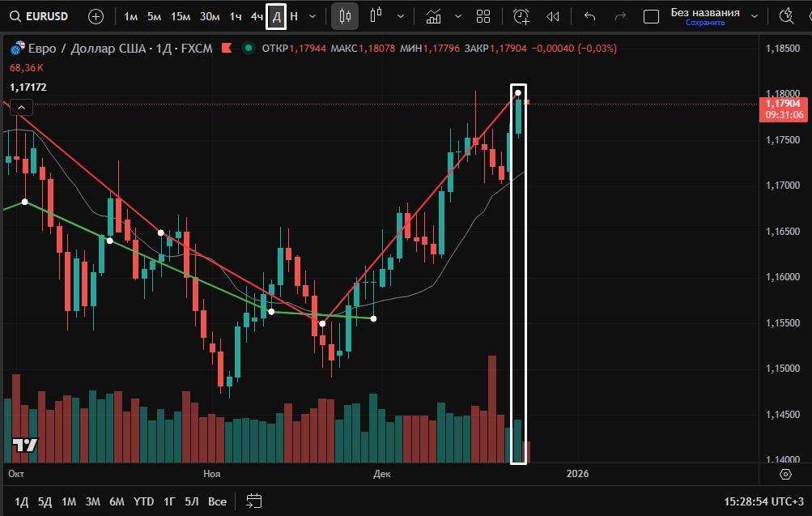Create an alert with the clock icon
Screen dimensions: 812x516
tap(521, 16)
